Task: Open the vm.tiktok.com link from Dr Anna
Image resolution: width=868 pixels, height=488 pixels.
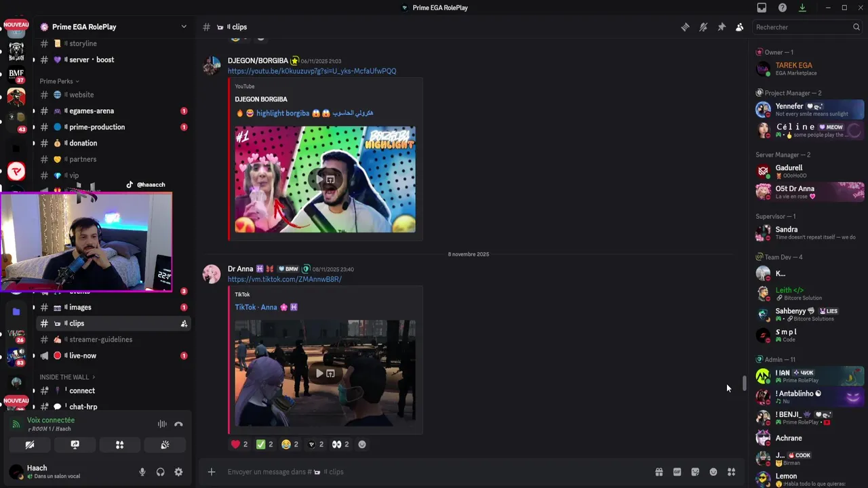Action: pyautogui.click(x=285, y=279)
